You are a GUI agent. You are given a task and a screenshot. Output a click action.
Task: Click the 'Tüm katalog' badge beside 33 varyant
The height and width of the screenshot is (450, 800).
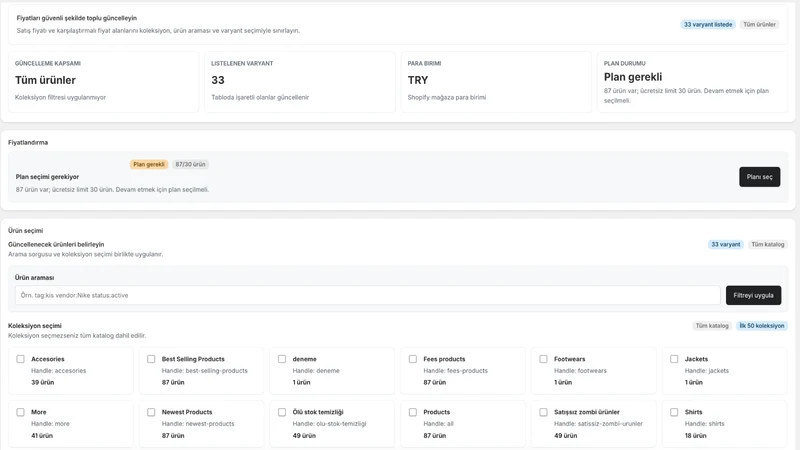767,244
